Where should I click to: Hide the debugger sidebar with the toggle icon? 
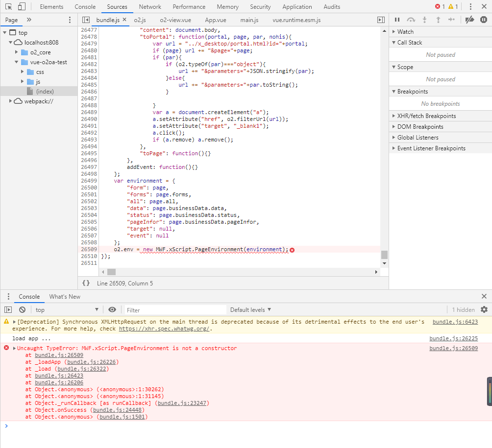pos(381,20)
